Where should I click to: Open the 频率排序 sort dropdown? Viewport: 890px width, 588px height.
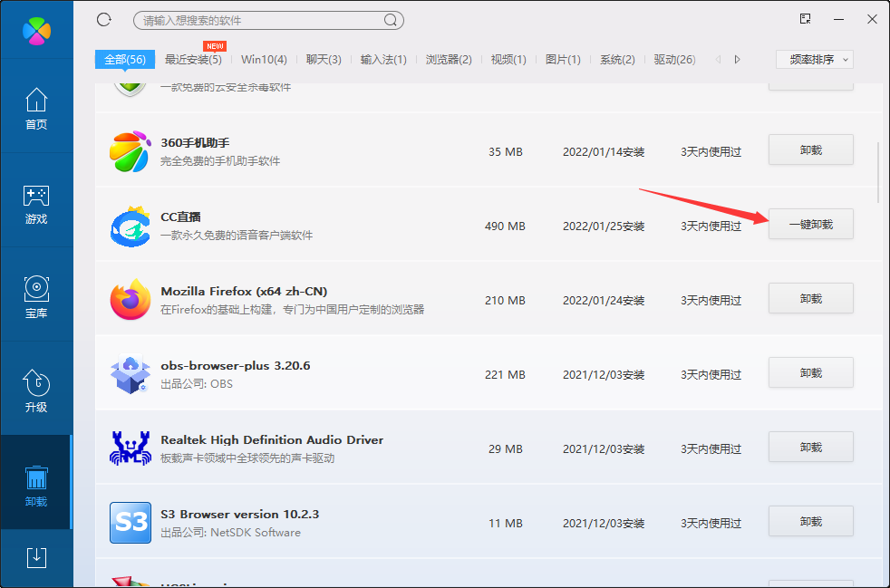pyautogui.click(x=815, y=60)
